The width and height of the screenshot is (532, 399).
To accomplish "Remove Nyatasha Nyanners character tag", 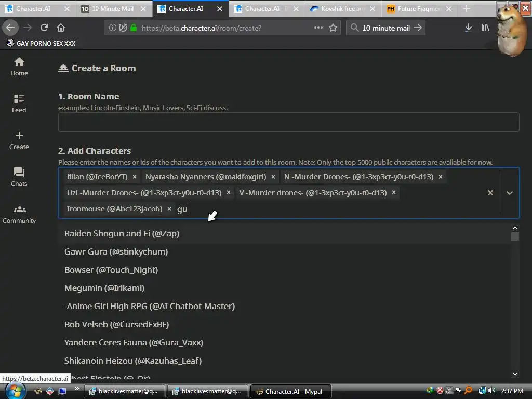I will coord(273,177).
